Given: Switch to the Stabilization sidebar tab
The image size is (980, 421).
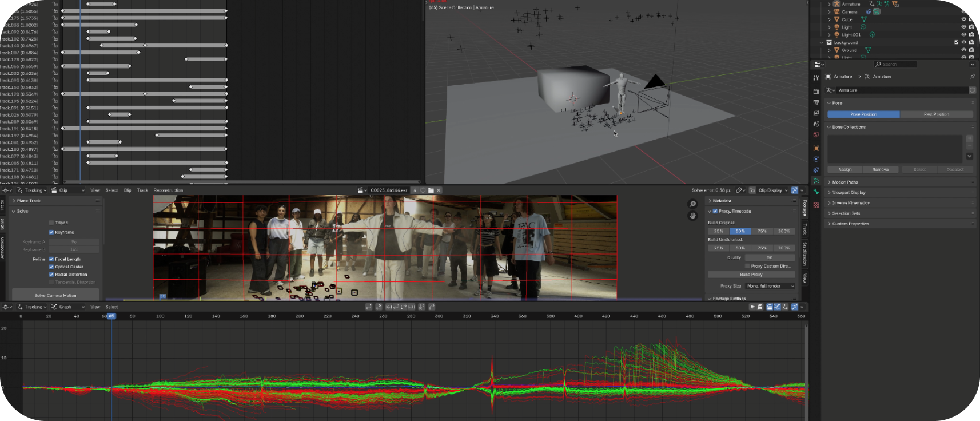Looking at the screenshot, I should pyautogui.click(x=804, y=253).
